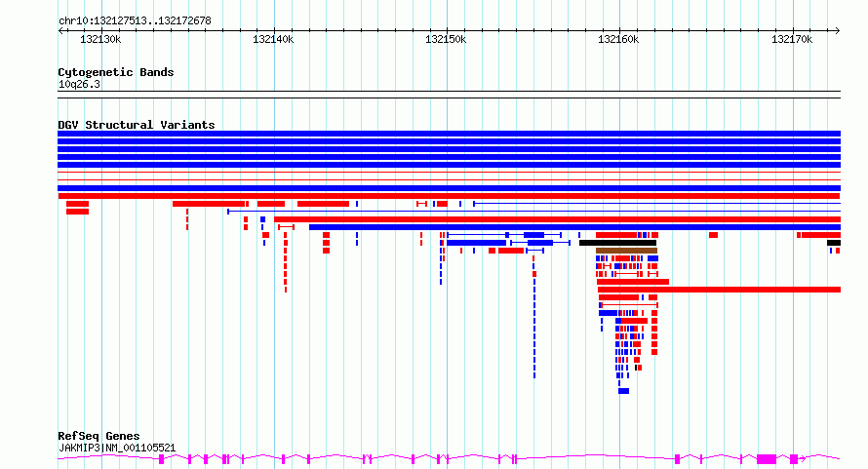Screen dimensions: 868x469
Task: Click the chr10:132127513..132172678 region label
Action: point(135,20)
